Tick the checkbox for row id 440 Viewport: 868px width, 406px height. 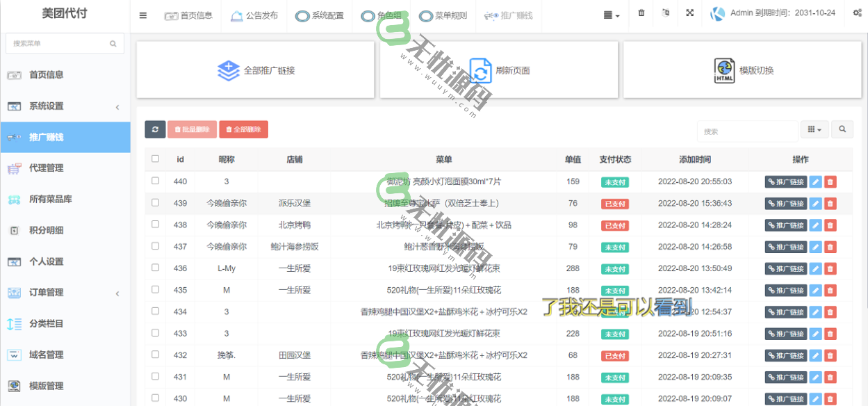pos(155,181)
